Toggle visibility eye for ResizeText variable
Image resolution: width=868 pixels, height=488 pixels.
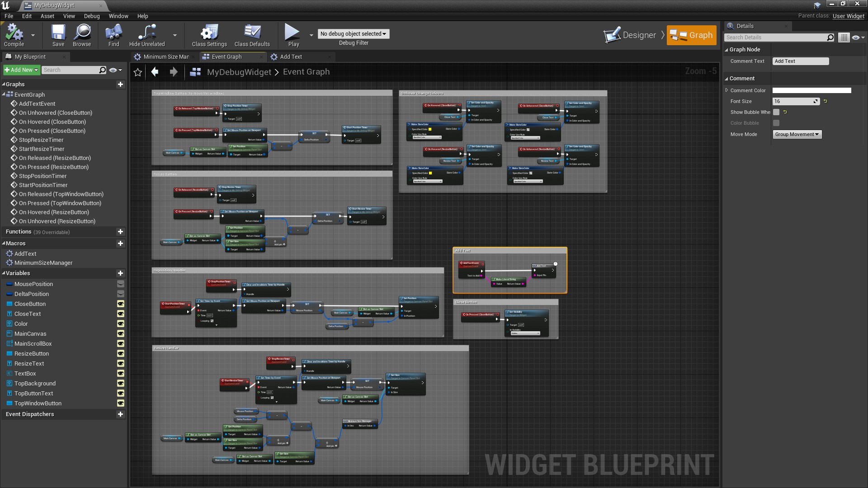point(121,364)
